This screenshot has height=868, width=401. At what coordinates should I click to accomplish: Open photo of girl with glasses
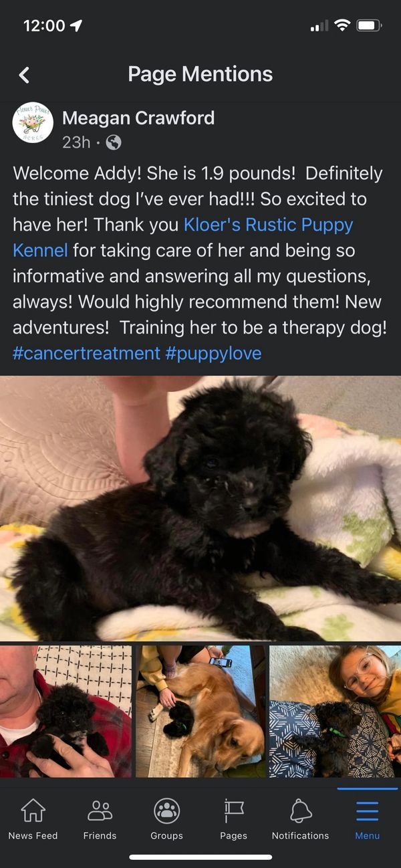(335, 711)
